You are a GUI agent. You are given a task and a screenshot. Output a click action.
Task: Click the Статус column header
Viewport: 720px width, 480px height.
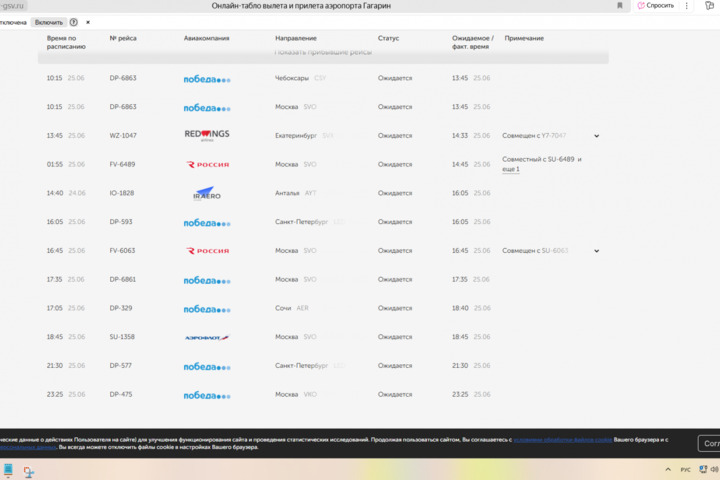pos(388,38)
